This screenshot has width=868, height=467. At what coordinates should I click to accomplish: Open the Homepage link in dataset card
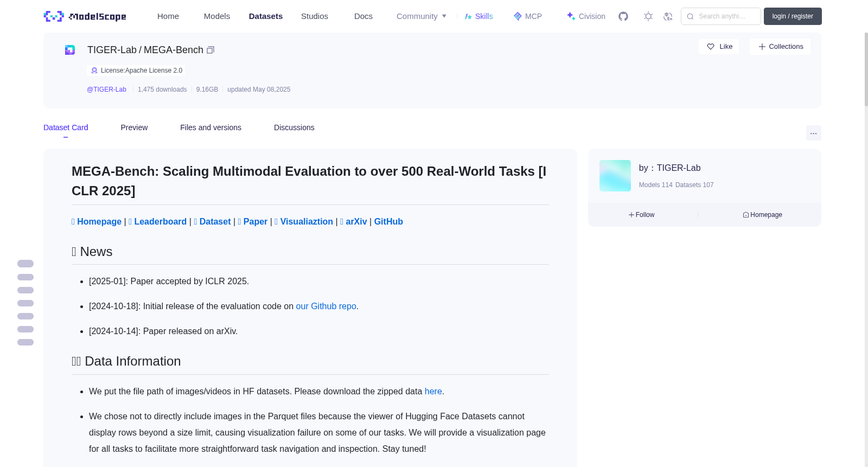tap(97, 221)
